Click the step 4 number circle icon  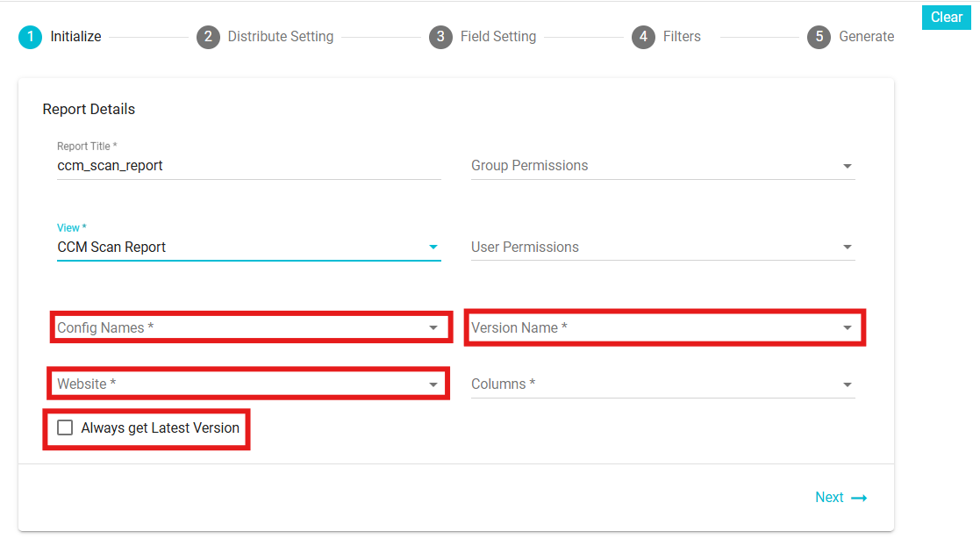643,37
